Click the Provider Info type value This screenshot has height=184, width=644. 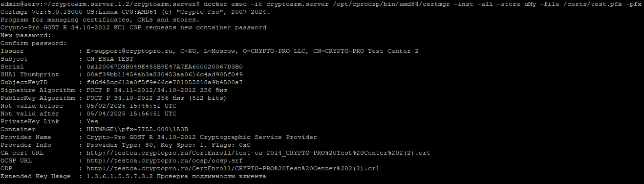[x=169, y=145]
